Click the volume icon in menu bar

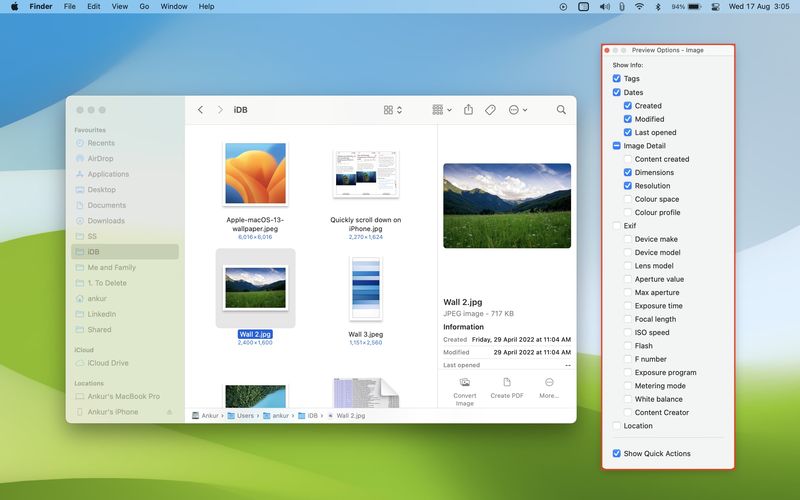605,7
